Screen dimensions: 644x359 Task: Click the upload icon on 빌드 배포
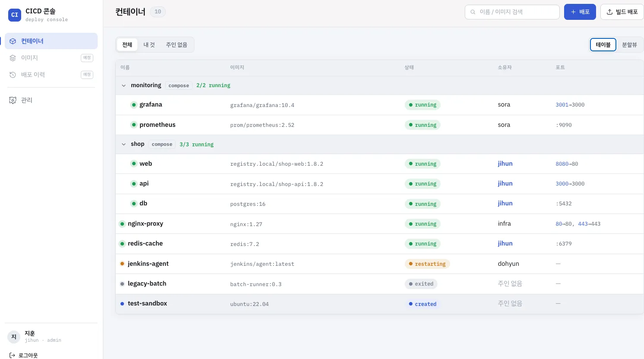(609, 12)
